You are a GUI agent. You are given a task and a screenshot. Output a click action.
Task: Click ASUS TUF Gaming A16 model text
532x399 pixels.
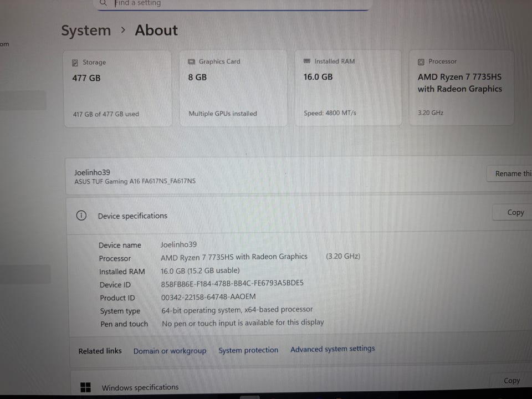(x=135, y=182)
